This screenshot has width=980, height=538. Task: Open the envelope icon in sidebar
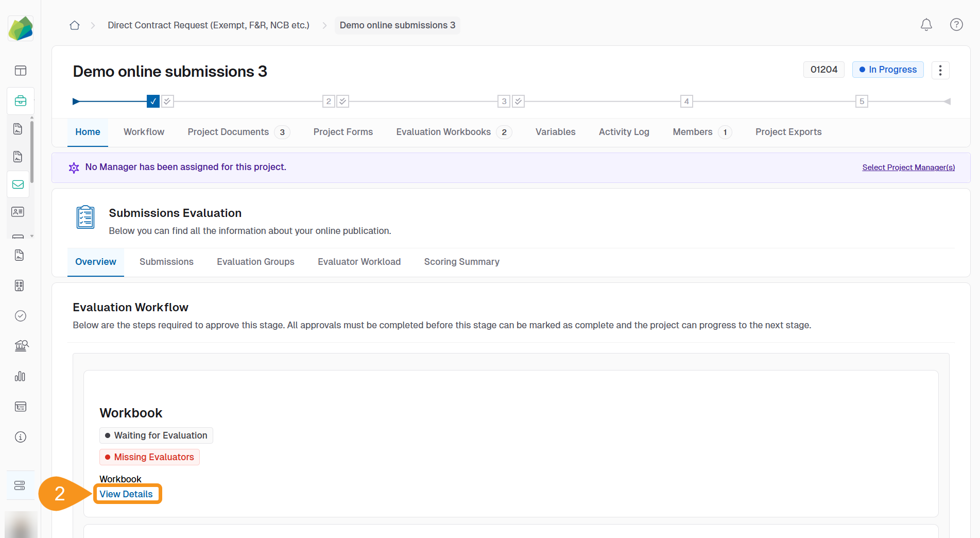coord(18,184)
